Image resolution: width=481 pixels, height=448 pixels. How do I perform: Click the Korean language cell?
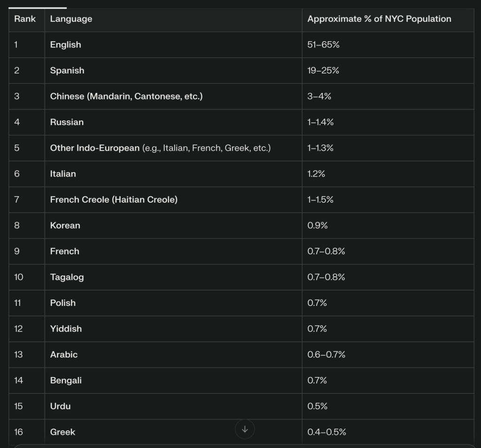(65, 226)
